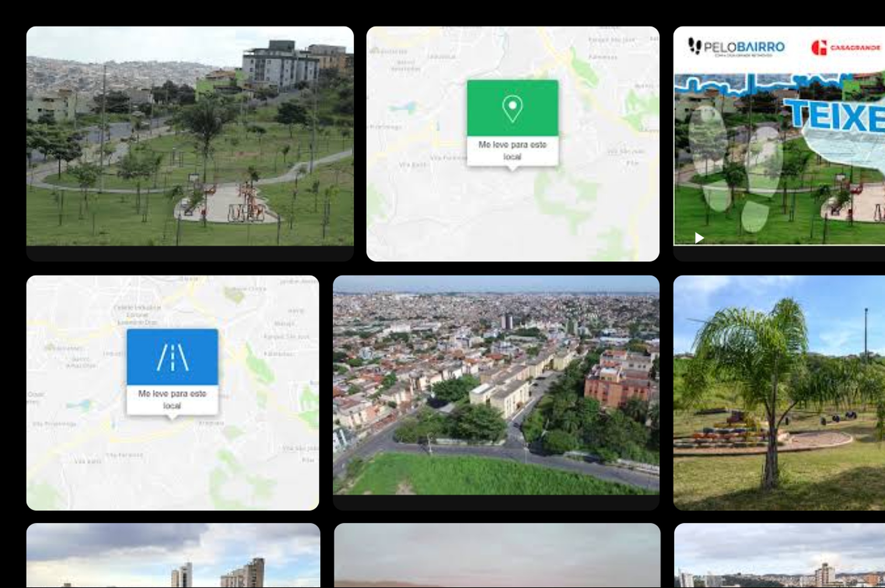This screenshot has width=885, height=588.
Task: Open the park photo with outdoor gym equipment
Action: (x=190, y=136)
